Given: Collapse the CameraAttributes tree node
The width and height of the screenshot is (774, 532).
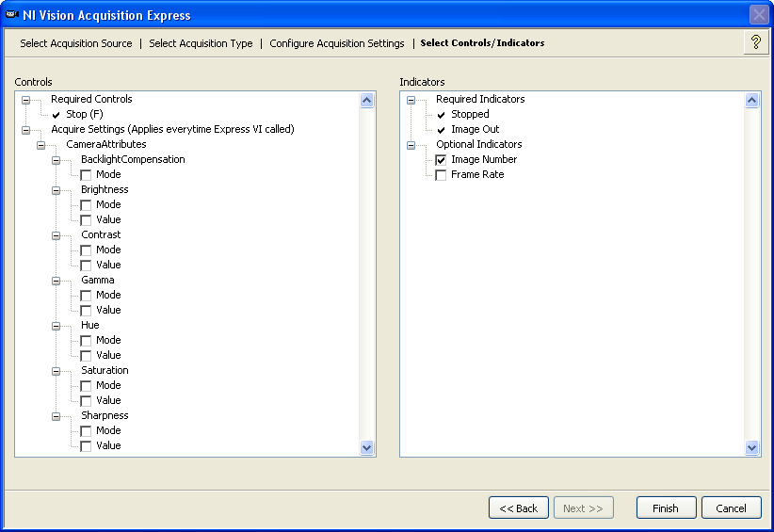Looking at the screenshot, I should coord(41,145).
